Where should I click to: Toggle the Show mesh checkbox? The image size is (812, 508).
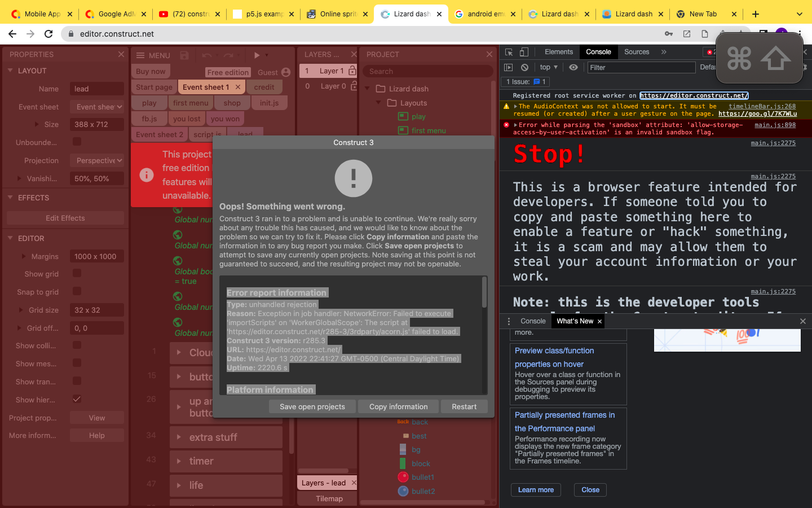point(77,363)
